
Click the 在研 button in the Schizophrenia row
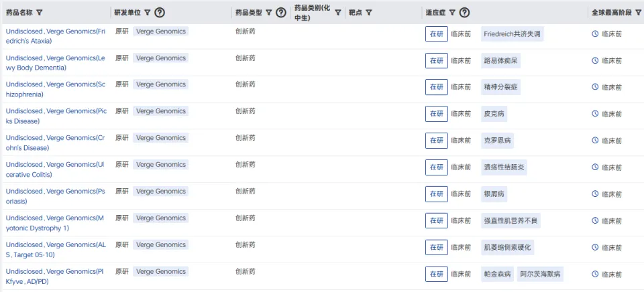click(x=436, y=87)
